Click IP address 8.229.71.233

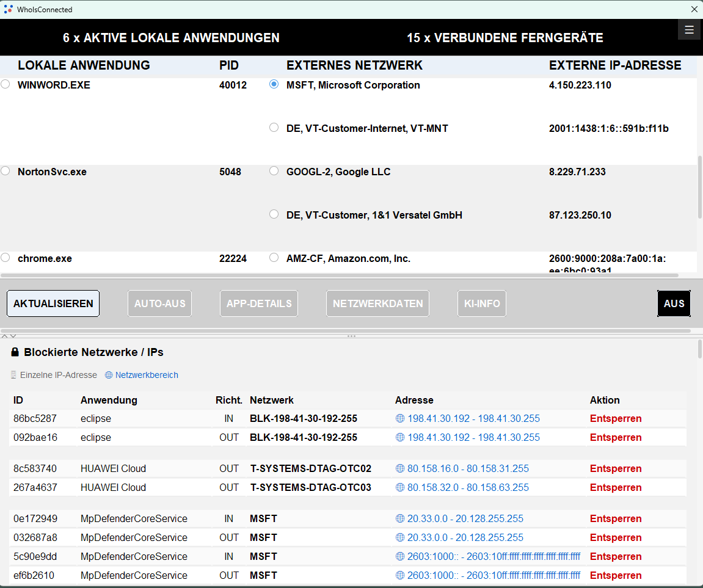(x=577, y=172)
